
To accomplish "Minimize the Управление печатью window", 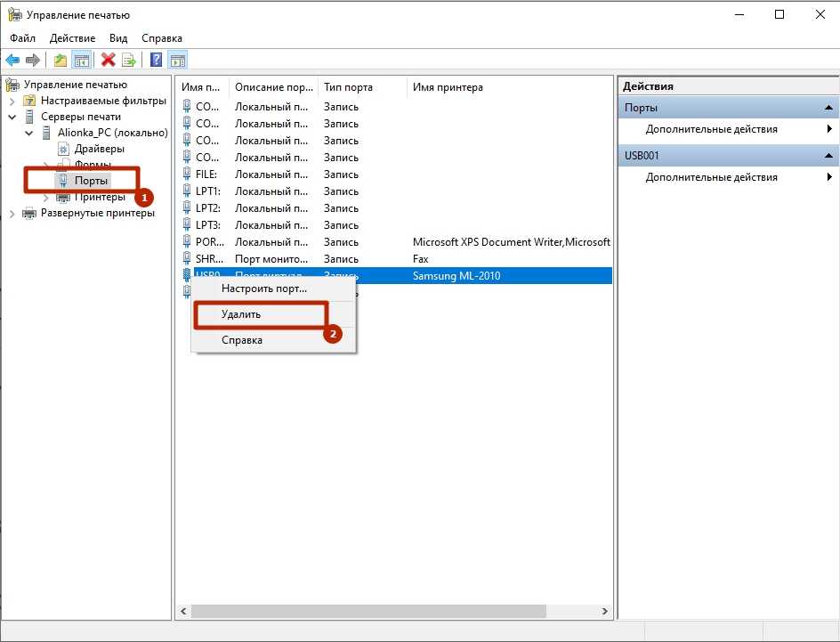I will tap(739, 14).
